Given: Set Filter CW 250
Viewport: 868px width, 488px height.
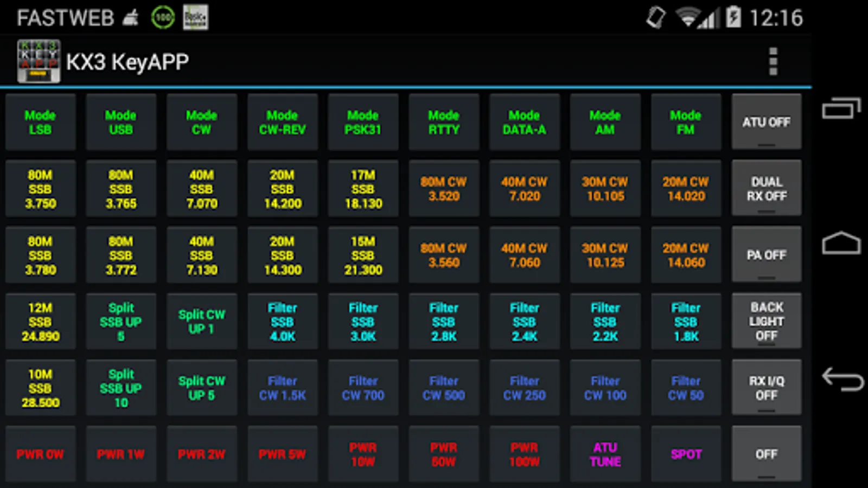Looking at the screenshot, I should click(x=525, y=388).
